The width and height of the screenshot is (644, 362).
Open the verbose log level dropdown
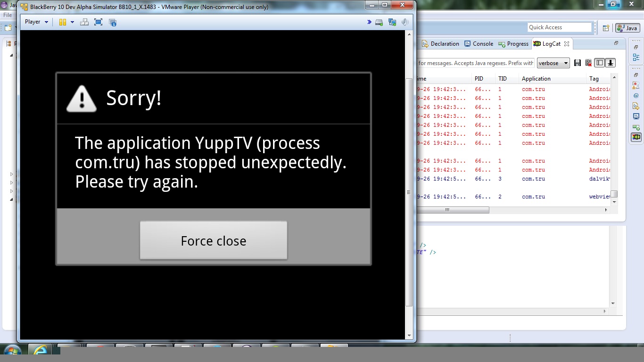click(x=553, y=63)
